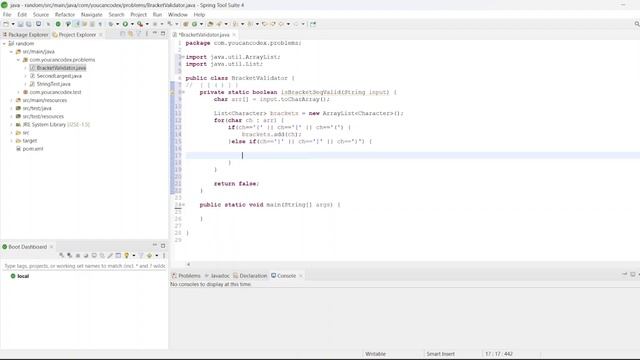Collapse the random project node
This screenshot has height=360, width=640.
(x=4, y=43)
